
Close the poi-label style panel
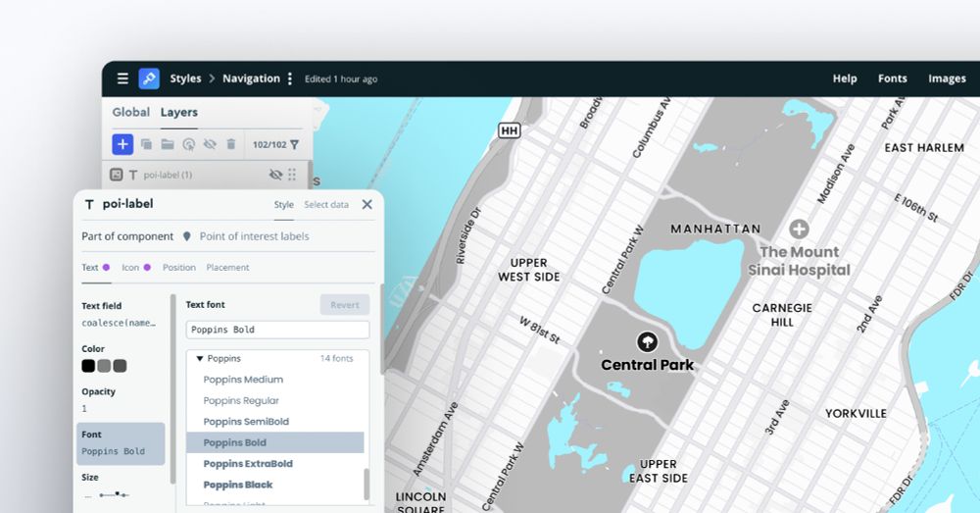(x=367, y=205)
